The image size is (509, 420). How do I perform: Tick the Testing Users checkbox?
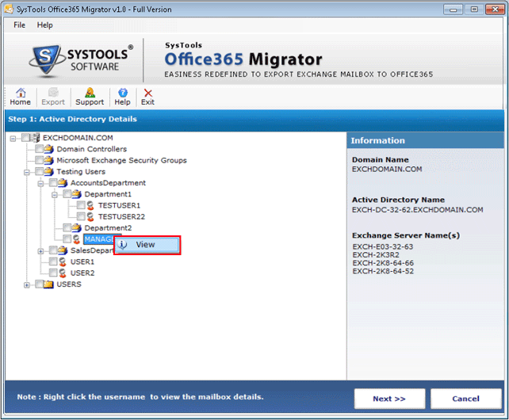40,171
